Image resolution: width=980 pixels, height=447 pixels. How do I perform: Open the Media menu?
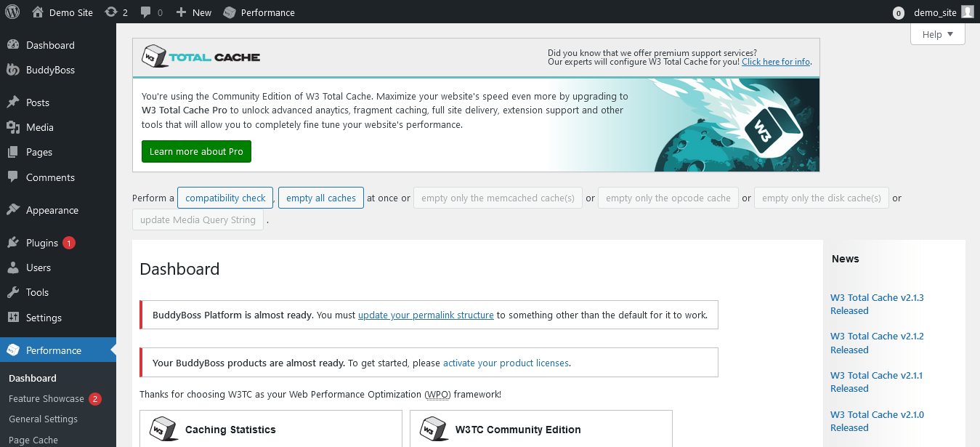tap(58, 127)
